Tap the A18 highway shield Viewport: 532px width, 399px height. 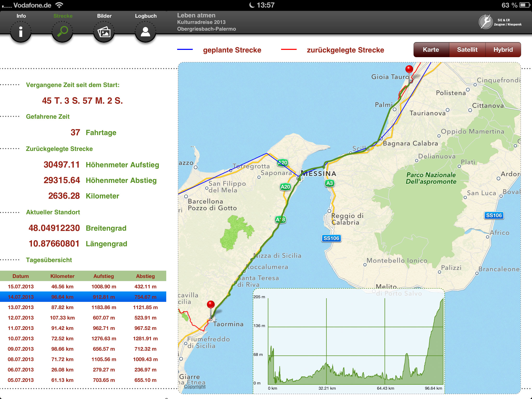coord(281,220)
